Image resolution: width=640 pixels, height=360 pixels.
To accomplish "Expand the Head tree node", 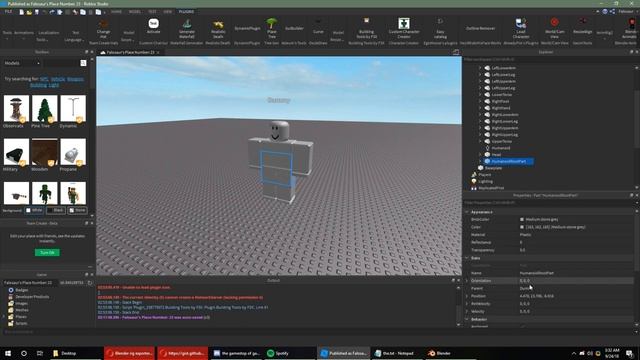I will click(x=480, y=155).
